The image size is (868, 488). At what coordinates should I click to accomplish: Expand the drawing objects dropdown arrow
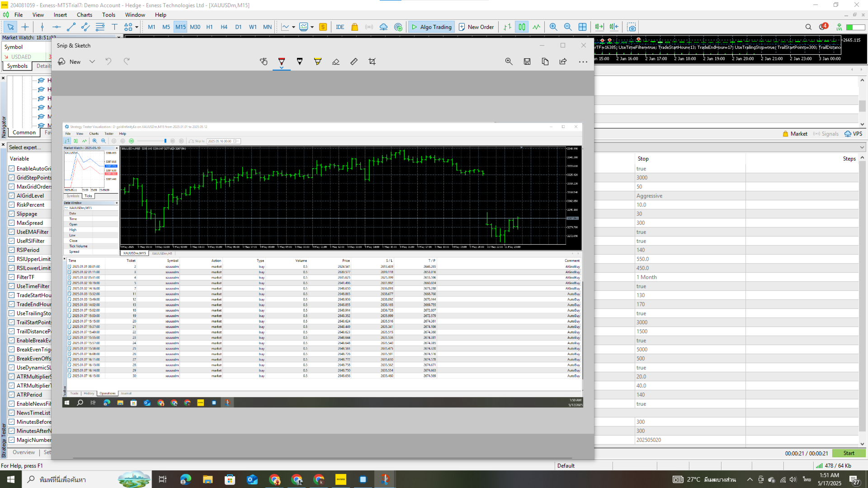tap(137, 27)
